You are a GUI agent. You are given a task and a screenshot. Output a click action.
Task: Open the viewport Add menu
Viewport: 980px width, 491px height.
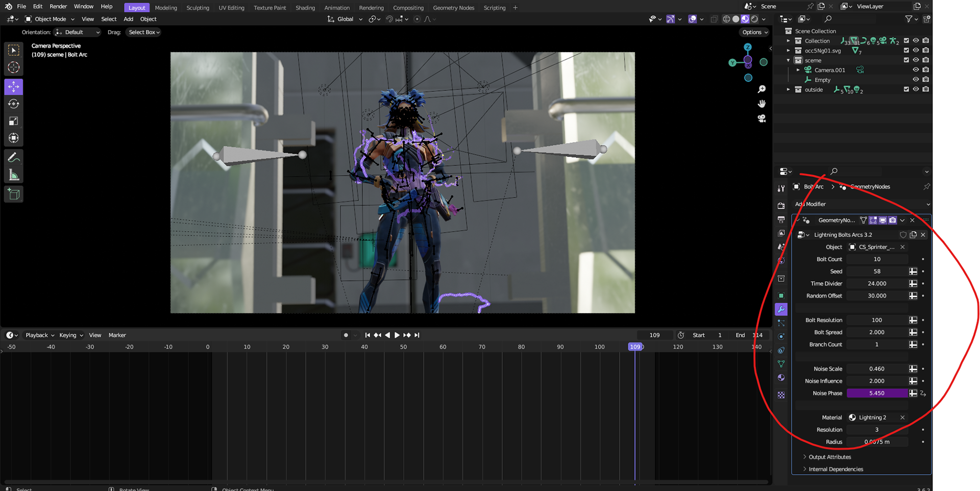pyautogui.click(x=128, y=19)
